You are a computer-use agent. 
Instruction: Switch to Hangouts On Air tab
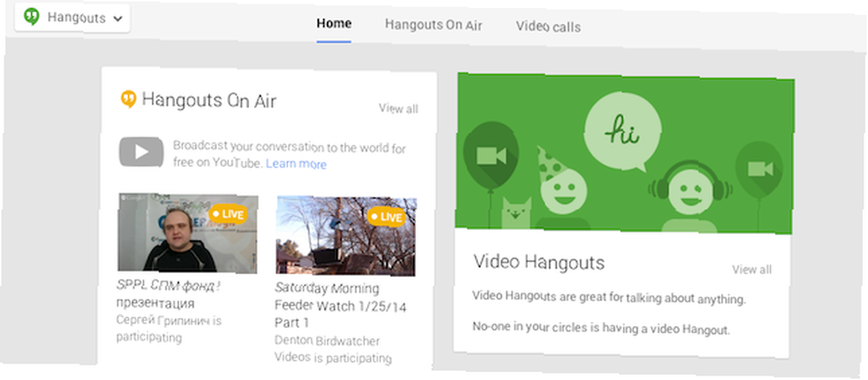tap(433, 25)
